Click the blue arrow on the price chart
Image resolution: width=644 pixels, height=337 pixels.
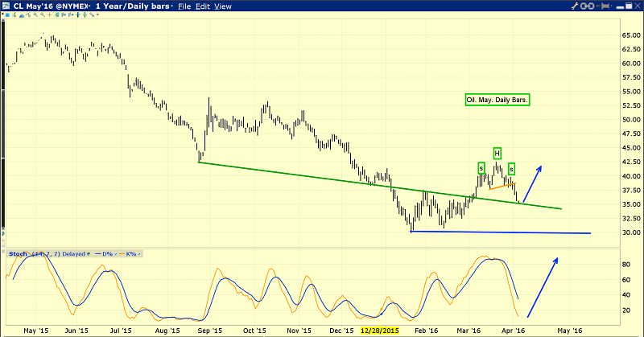tap(531, 185)
